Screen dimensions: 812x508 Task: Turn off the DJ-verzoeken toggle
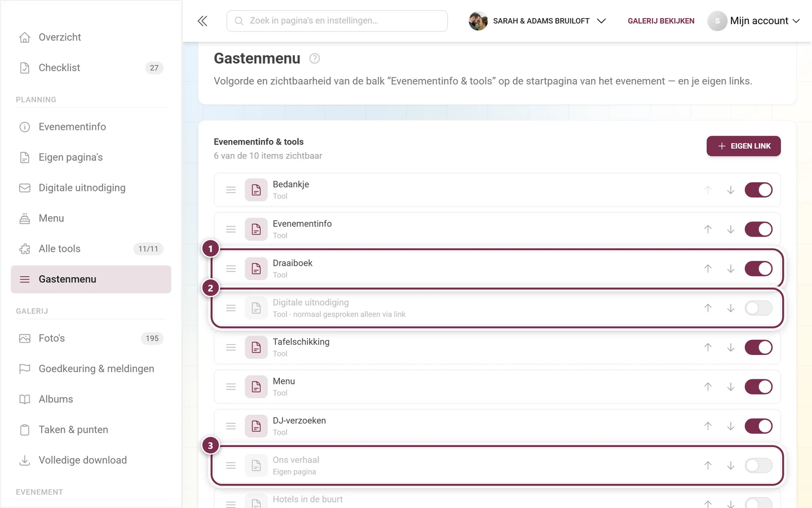(758, 426)
